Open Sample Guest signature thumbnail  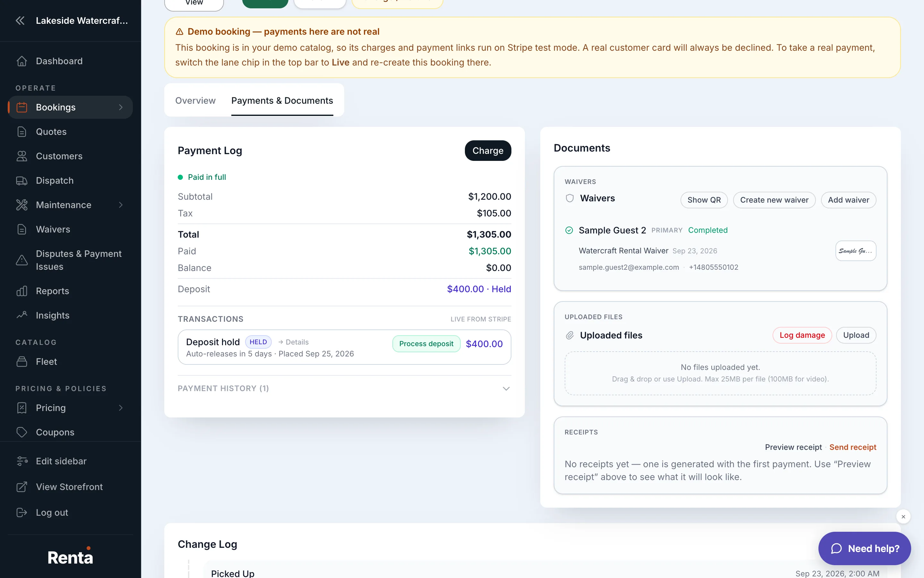click(x=856, y=251)
